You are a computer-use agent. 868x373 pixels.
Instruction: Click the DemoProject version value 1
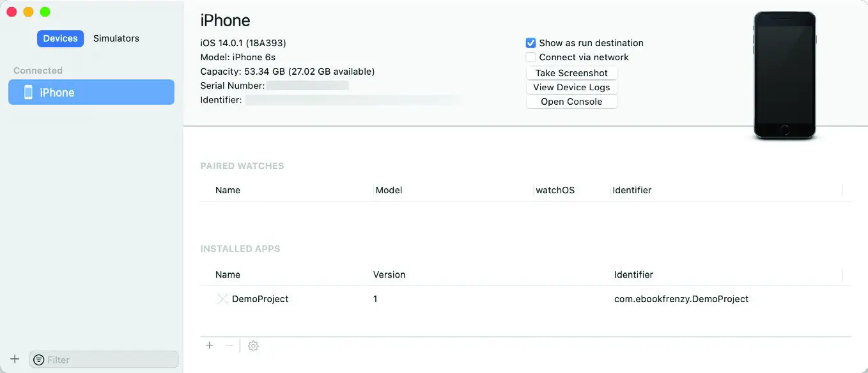(x=375, y=299)
